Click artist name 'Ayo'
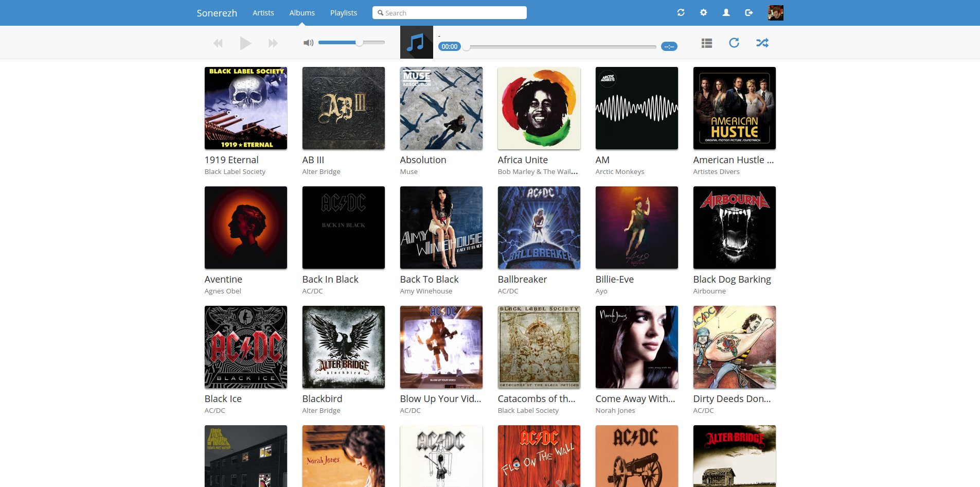The image size is (980, 487). (x=601, y=291)
